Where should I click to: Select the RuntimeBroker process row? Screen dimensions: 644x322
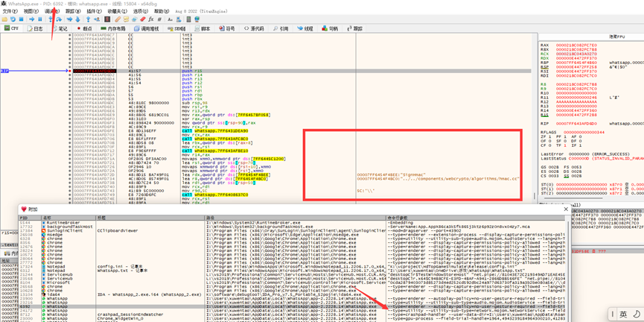tap(293, 222)
